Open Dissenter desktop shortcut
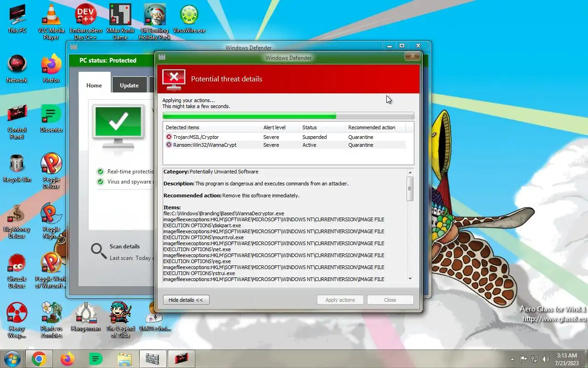Image resolution: width=588 pixels, height=368 pixels. click(x=51, y=118)
